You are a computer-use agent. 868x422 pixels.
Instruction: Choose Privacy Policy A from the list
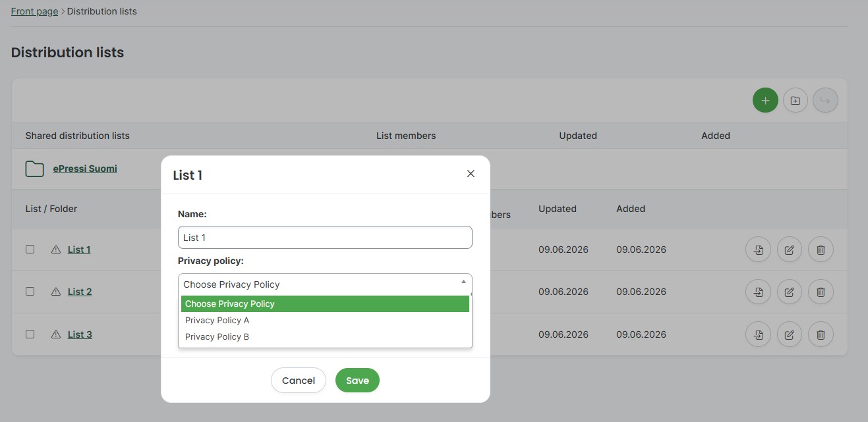(325, 320)
